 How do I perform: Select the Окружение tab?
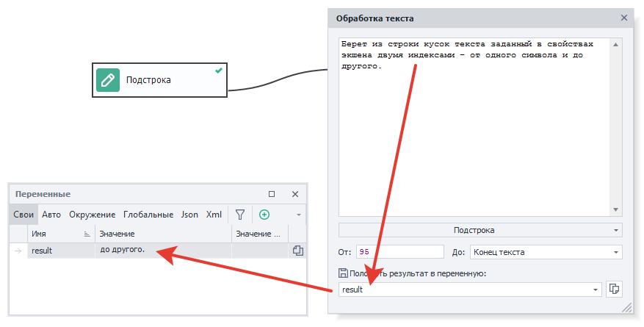pyautogui.click(x=92, y=215)
